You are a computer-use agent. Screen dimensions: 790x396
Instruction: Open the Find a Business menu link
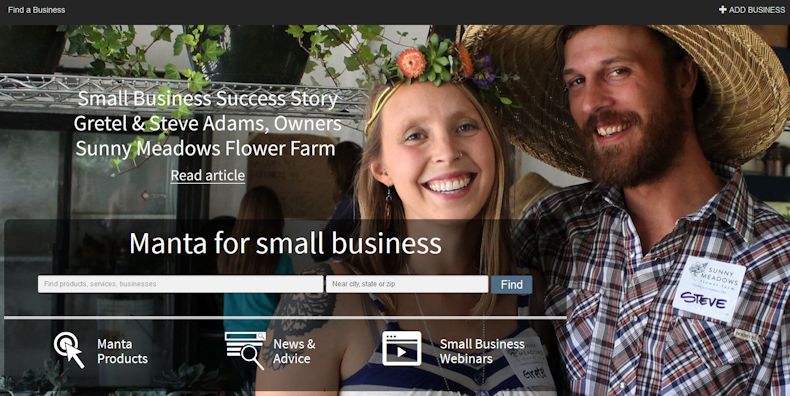coord(36,10)
